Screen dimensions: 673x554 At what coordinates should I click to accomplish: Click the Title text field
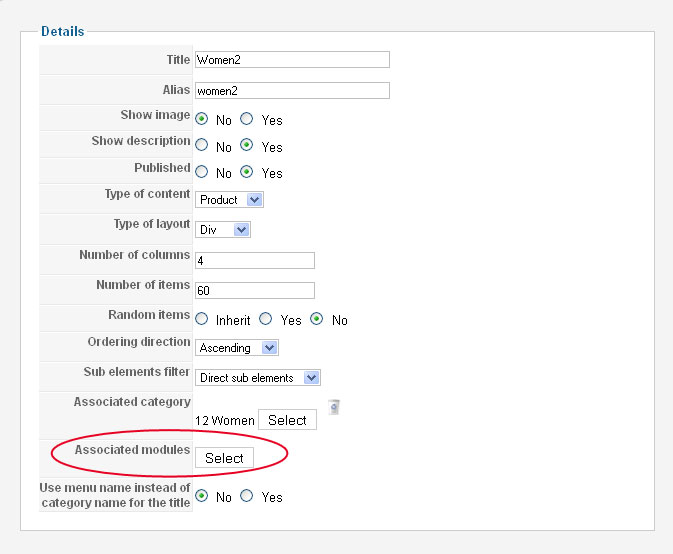coord(292,60)
